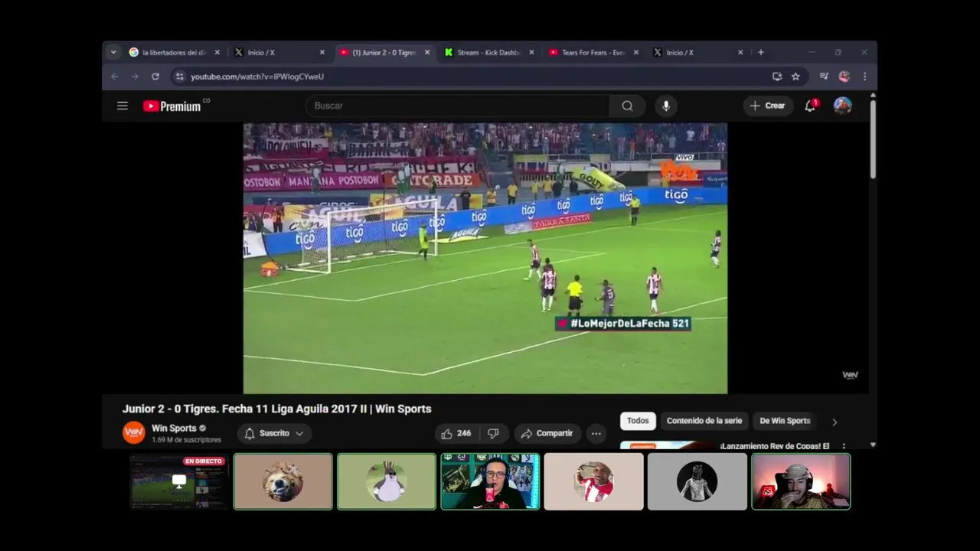Click the search magnifier button

pos(627,106)
